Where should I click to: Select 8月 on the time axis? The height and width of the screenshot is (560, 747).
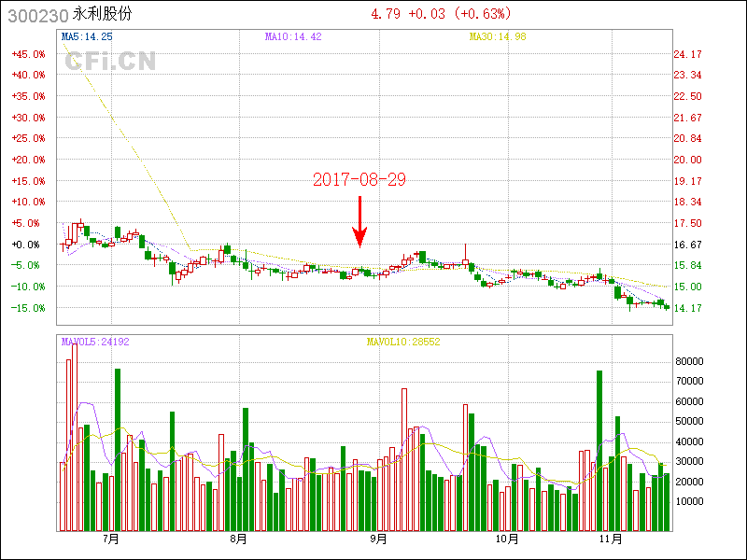tap(238, 539)
